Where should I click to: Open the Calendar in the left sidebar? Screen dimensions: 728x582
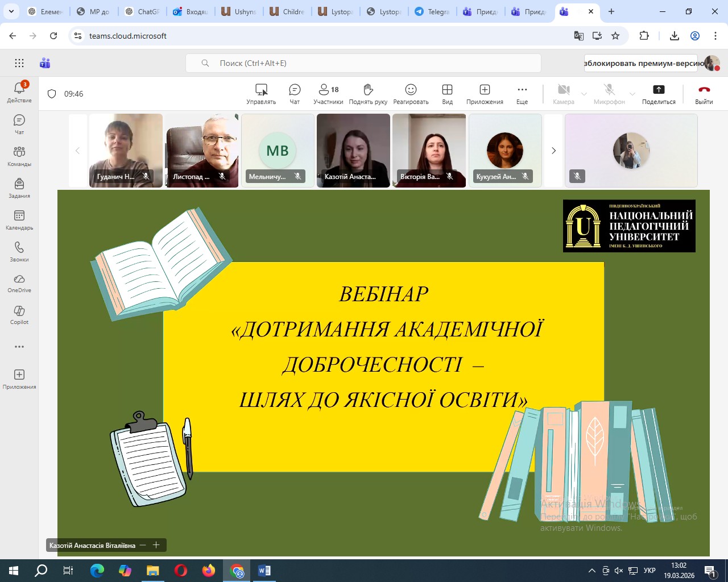coord(19,220)
